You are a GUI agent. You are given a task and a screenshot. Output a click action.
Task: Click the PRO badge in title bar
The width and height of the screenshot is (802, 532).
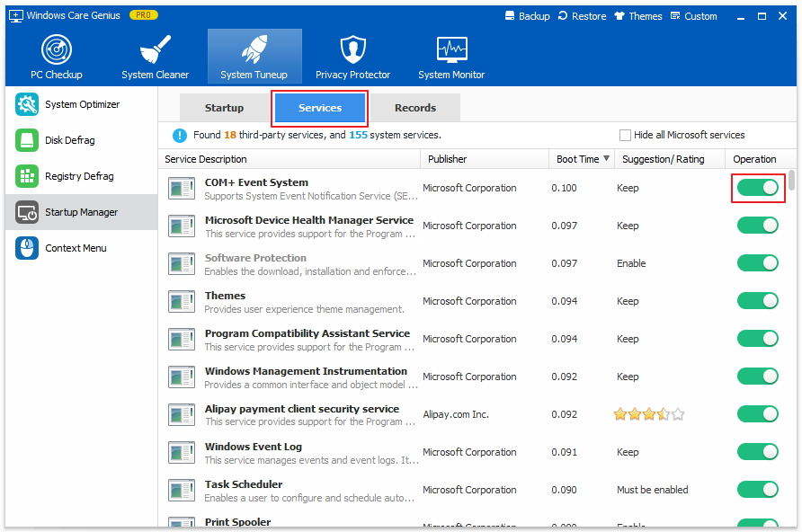click(x=144, y=15)
